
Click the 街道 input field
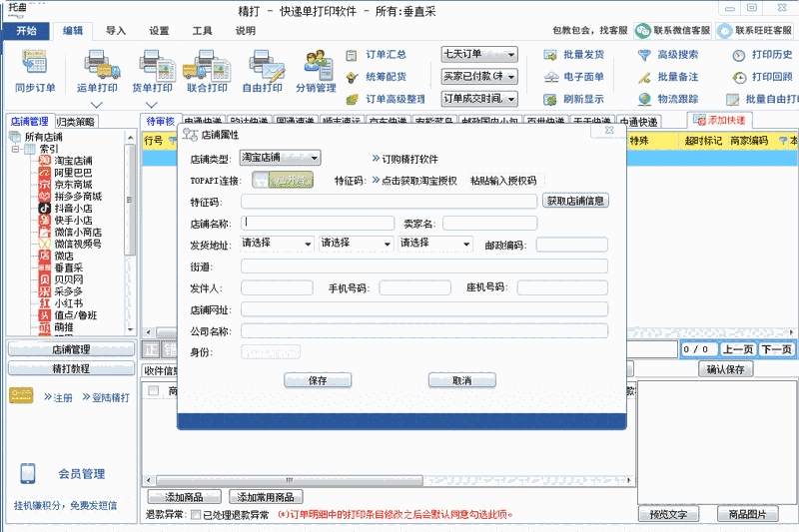424,266
